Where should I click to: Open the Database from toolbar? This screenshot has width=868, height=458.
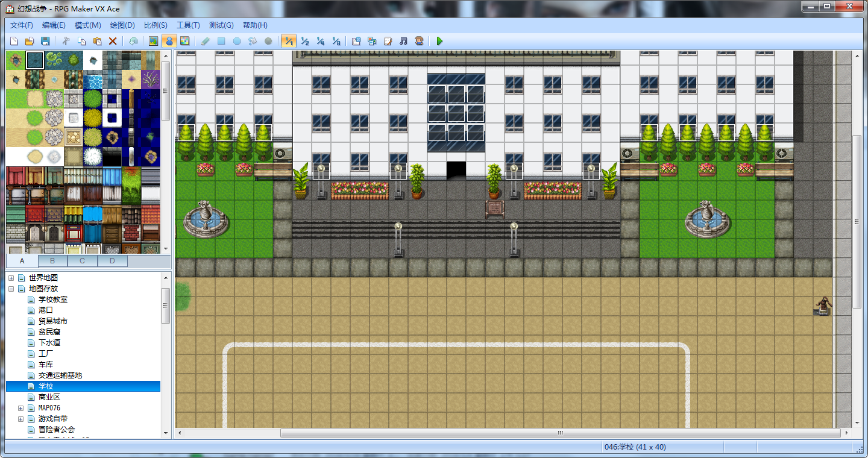click(x=356, y=41)
